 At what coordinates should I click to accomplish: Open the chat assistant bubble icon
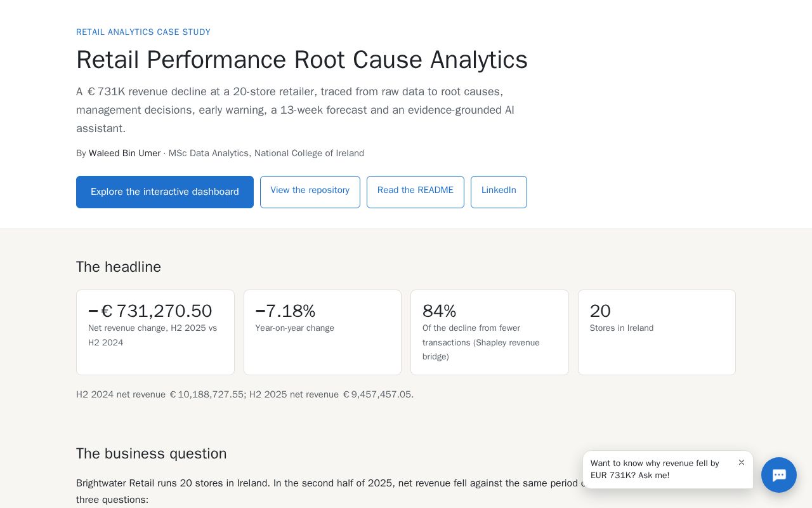click(779, 475)
